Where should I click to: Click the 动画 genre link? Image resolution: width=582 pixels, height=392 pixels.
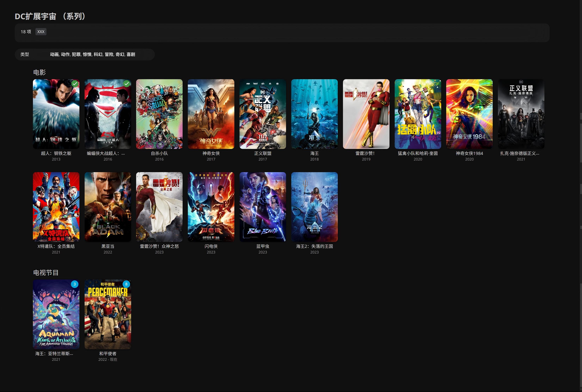click(x=54, y=54)
